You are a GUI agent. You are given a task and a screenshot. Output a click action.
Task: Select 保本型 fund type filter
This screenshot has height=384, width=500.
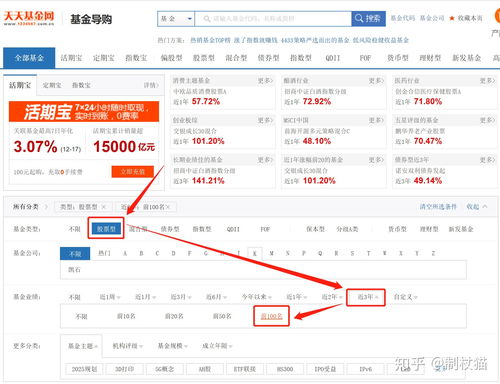(315, 229)
